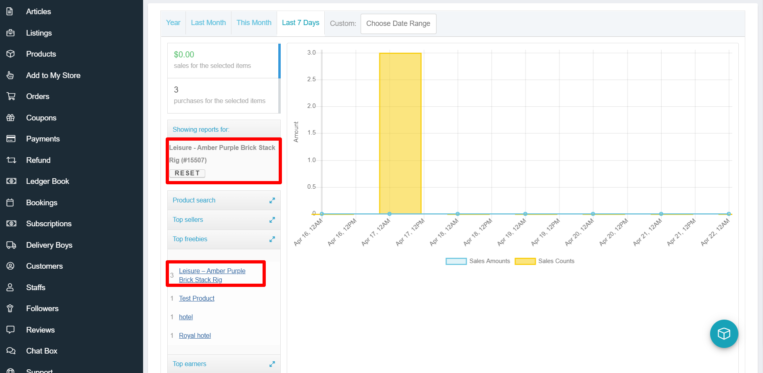
Task: Open the Payments card icon
Action: tap(10, 139)
